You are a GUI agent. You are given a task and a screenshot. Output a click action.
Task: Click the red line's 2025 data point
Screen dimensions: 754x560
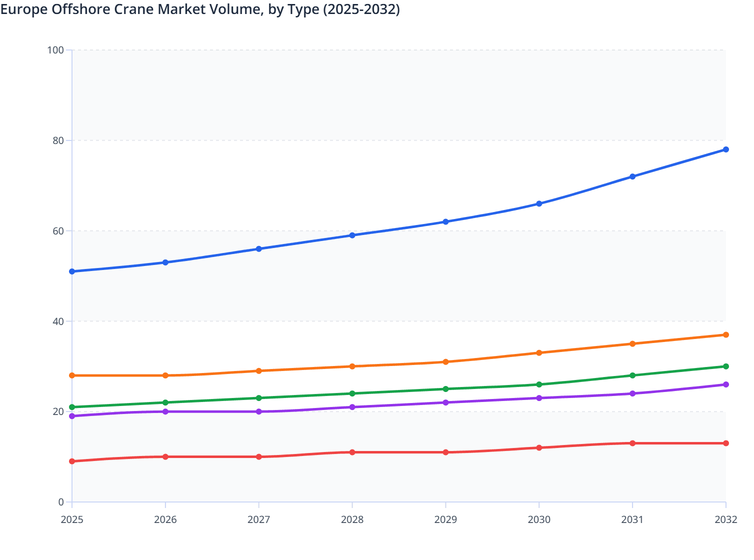(x=72, y=461)
